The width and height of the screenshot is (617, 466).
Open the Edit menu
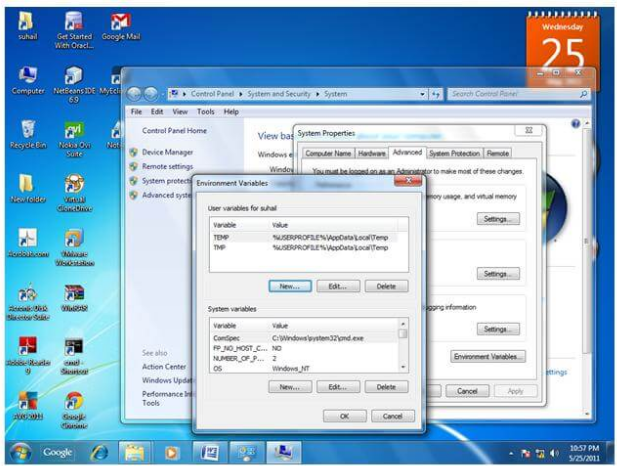point(157,112)
